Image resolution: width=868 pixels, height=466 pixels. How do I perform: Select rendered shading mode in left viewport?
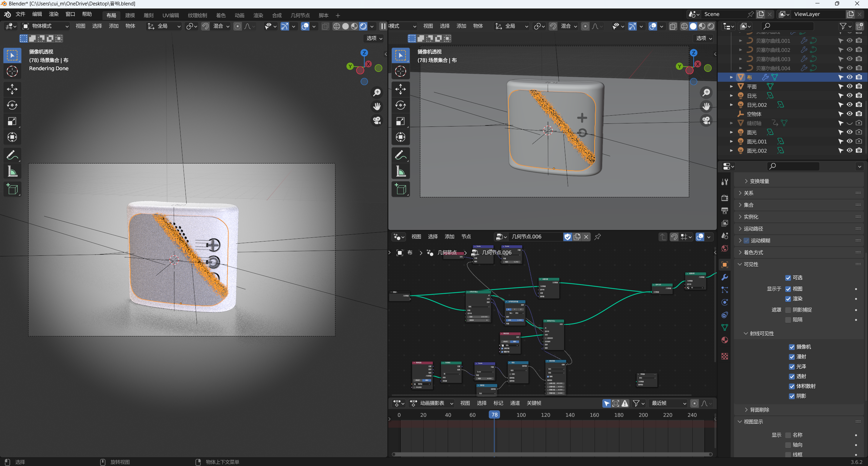click(x=363, y=26)
